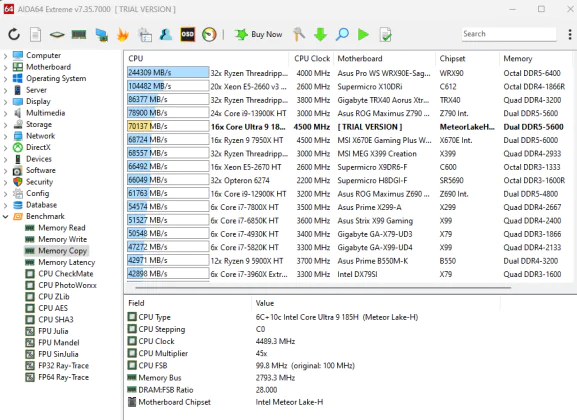Click the Refresh toolbar icon
577x420 pixels.
click(14, 35)
